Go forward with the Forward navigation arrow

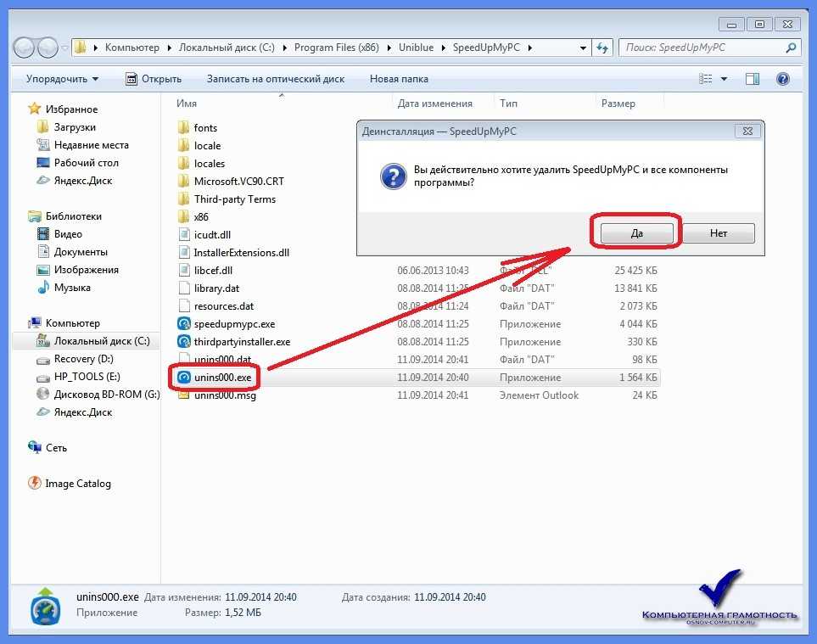48,48
